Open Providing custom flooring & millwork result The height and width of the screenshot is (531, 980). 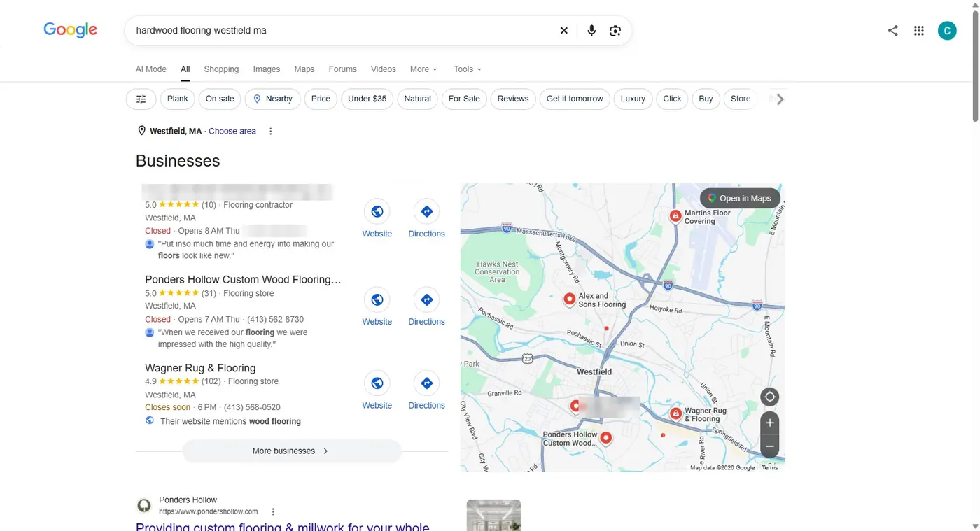click(283, 526)
